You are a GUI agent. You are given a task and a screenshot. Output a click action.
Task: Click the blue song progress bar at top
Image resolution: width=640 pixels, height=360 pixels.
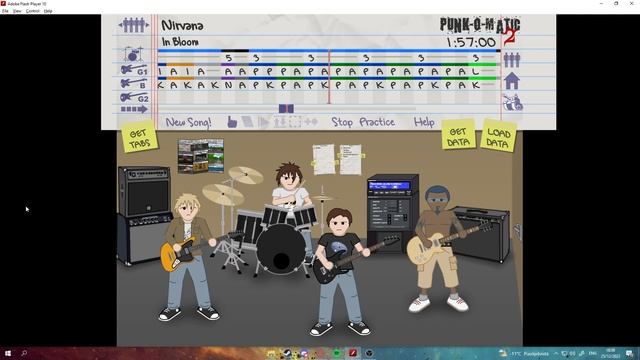click(329, 51)
